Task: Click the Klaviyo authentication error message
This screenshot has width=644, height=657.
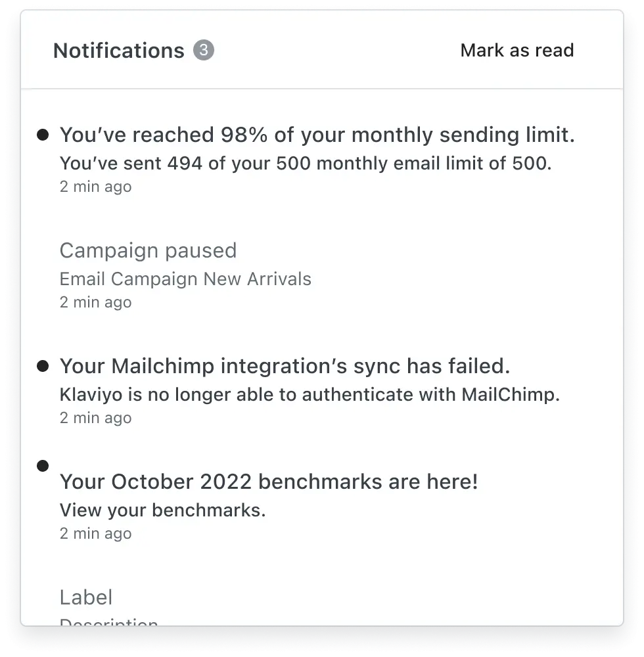Action: click(x=310, y=394)
